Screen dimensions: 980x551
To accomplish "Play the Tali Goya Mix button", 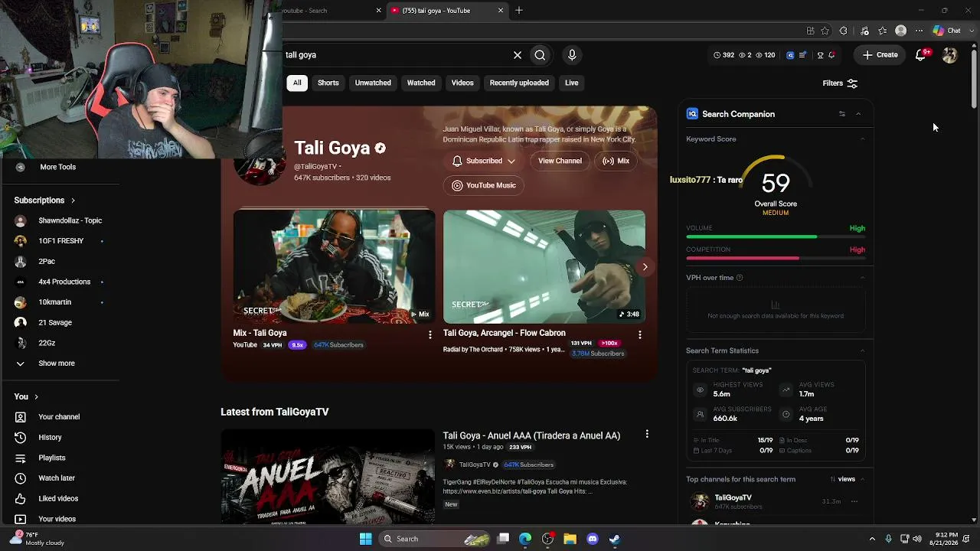I will (616, 161).
